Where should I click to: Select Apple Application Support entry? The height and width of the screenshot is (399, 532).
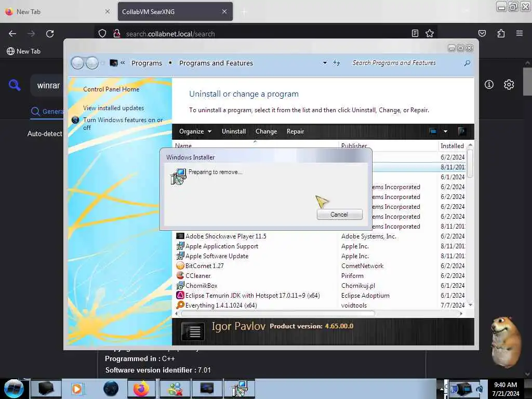tap(221, 246)
